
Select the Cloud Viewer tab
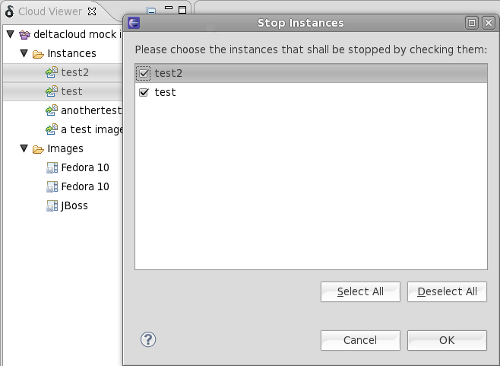[50, 11]
